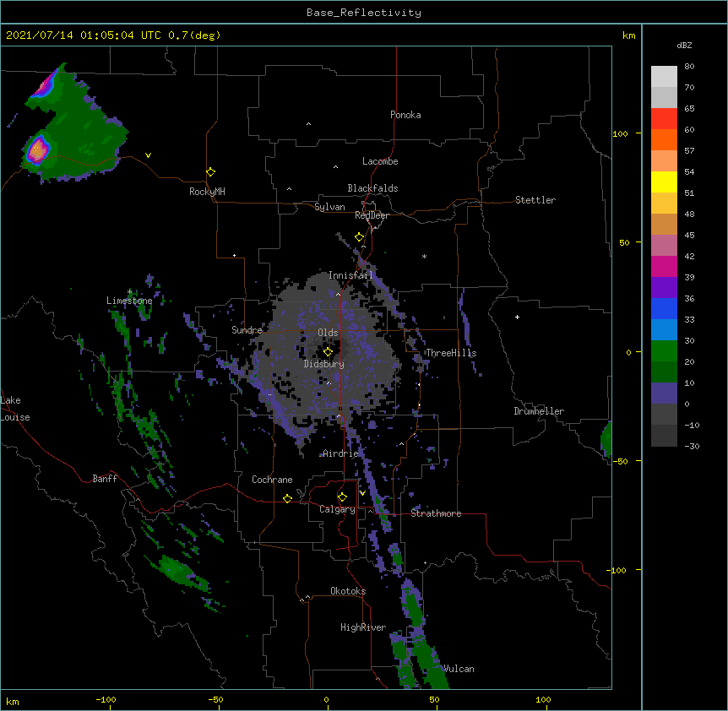The image size is (728, 711).
Task: Click the Okotoks label
Action: 348,591
